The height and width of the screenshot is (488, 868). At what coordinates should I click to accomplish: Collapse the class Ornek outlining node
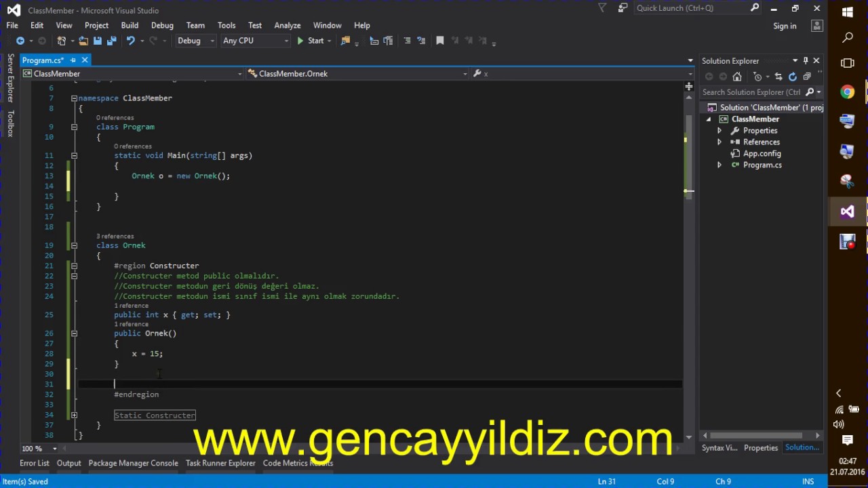74,245
